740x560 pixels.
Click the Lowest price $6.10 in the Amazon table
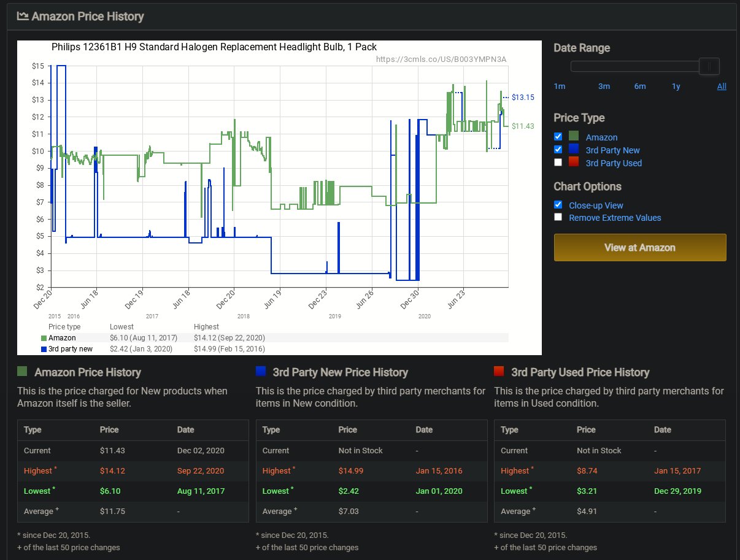(x=110, y=491)
